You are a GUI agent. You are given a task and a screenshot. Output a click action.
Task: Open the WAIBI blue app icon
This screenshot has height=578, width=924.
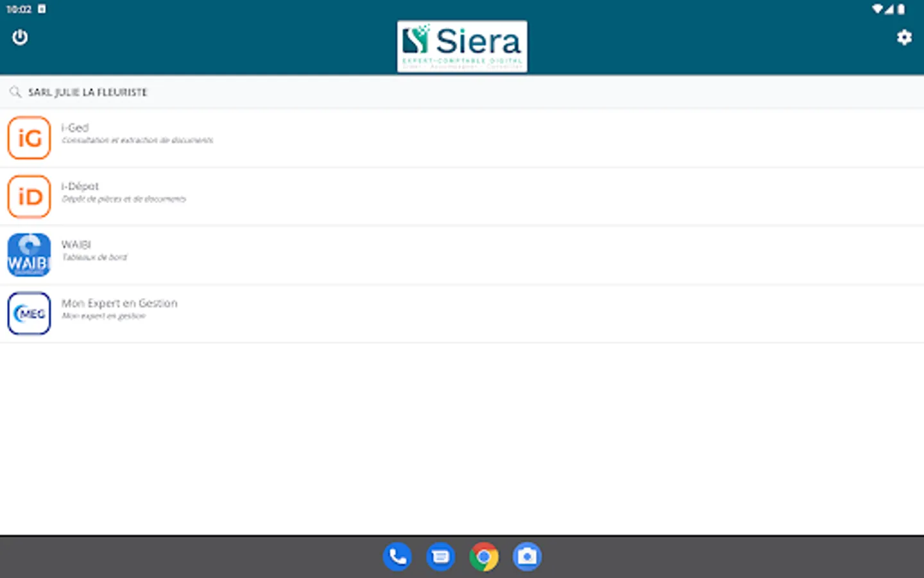29,255
